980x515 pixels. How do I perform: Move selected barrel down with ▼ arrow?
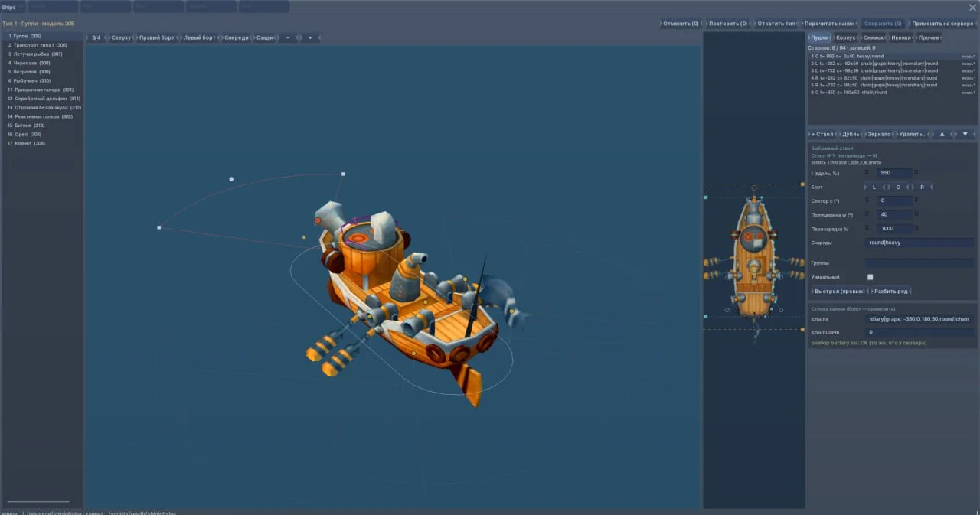(965, 134)
